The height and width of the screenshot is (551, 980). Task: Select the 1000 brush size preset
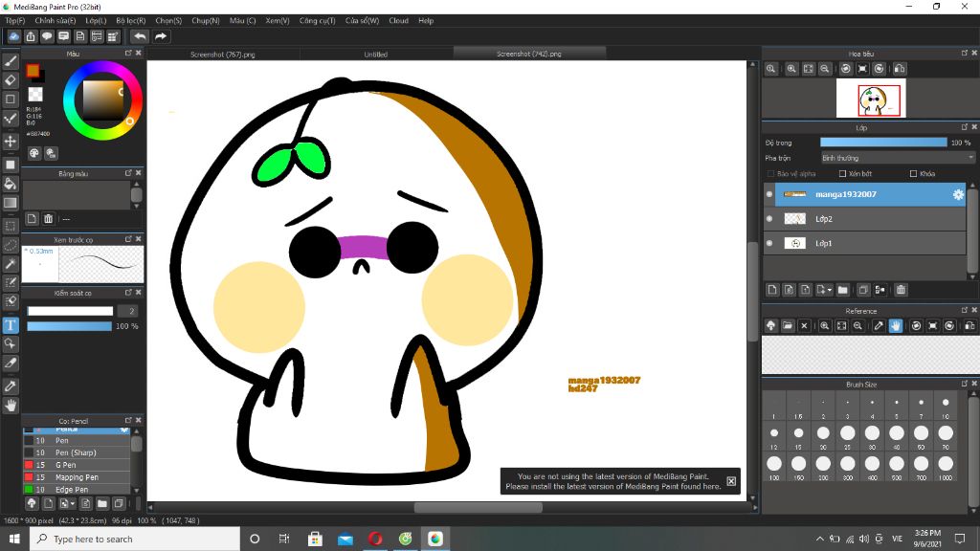[946, 467]
